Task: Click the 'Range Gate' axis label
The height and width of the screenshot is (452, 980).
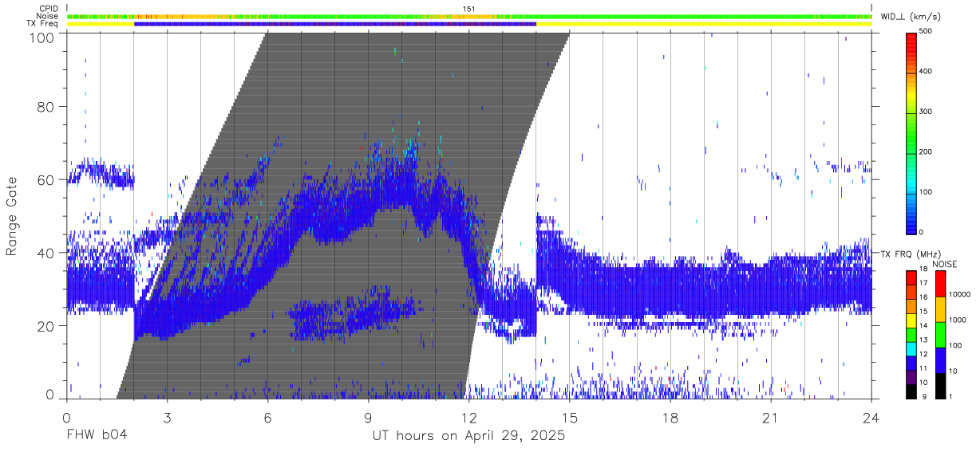Action: (x=12, y=216)
